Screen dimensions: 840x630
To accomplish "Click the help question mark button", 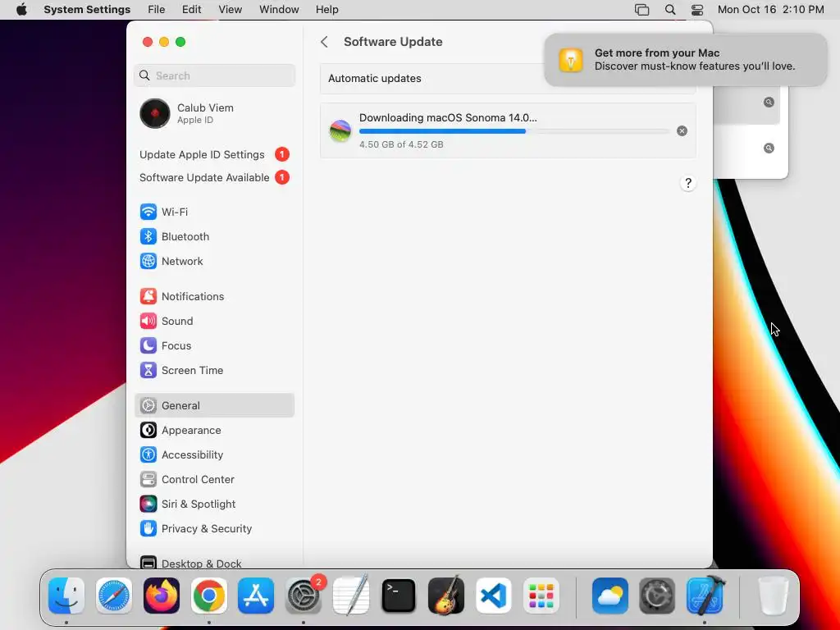I will [688, 183].
